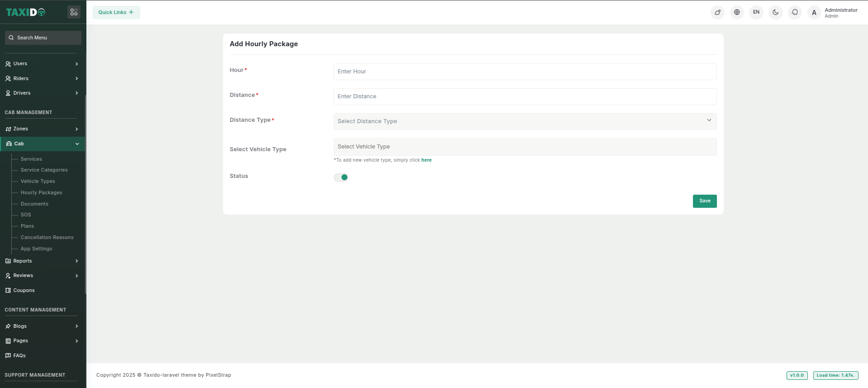Open Hourly Packages submenu item
Viewport: 868px width, 388px height.
(x=41, y=192)
